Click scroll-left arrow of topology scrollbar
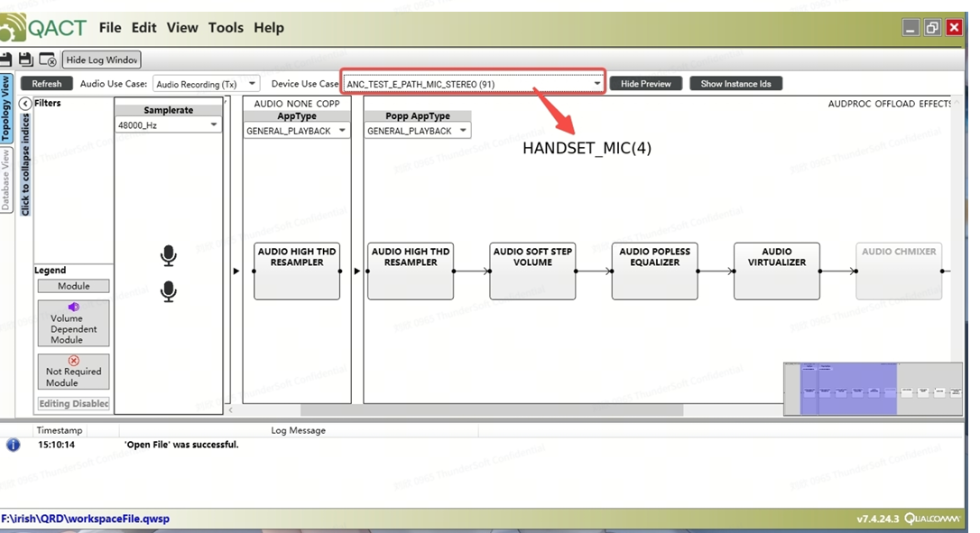 231,410
